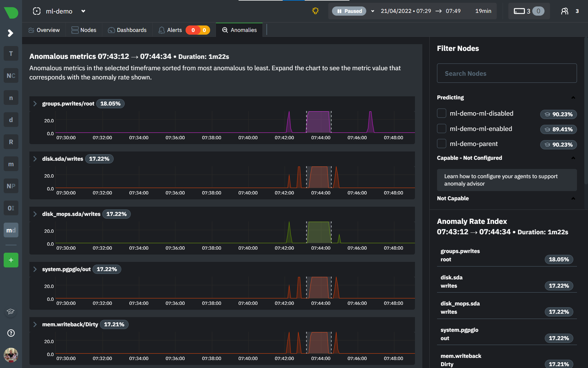Expand the groups.pwrites/root chart
Image resolution: width=588 pixels, height=368 pixels.
click(x=35, y=104)
